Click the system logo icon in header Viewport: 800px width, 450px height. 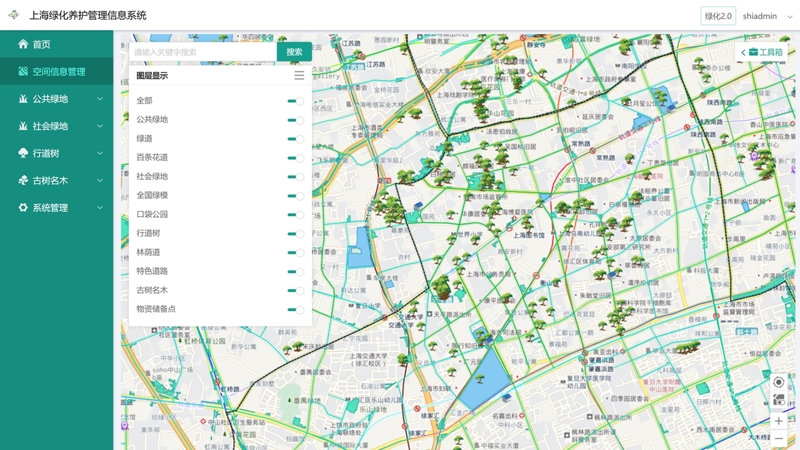click(13, 15)
